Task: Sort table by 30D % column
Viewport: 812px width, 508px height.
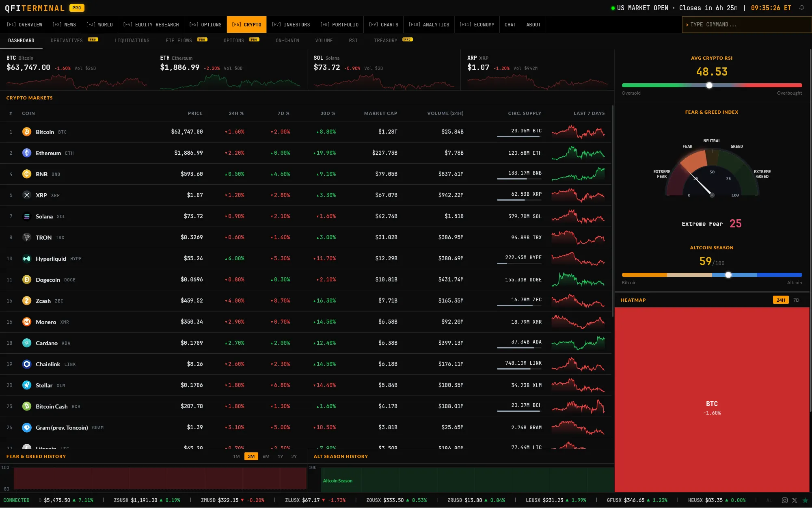Action: [328, 113]
